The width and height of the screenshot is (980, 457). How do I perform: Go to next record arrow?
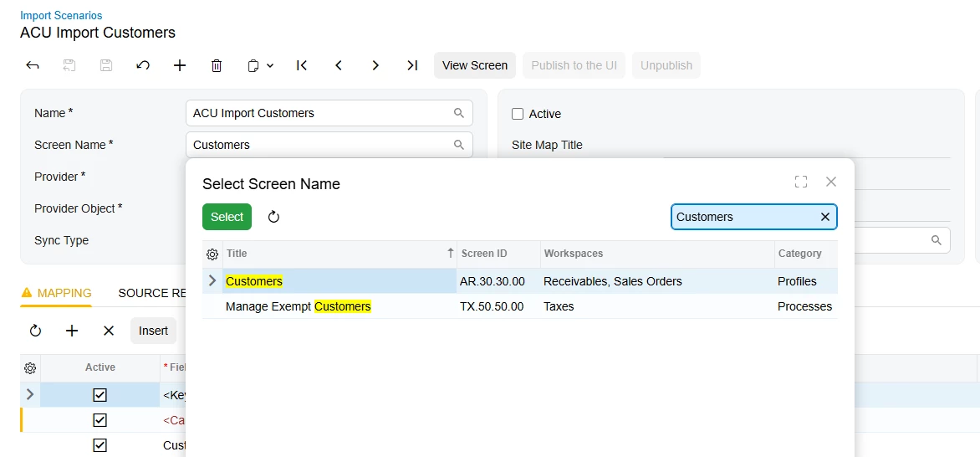click(x=375, y=65)
